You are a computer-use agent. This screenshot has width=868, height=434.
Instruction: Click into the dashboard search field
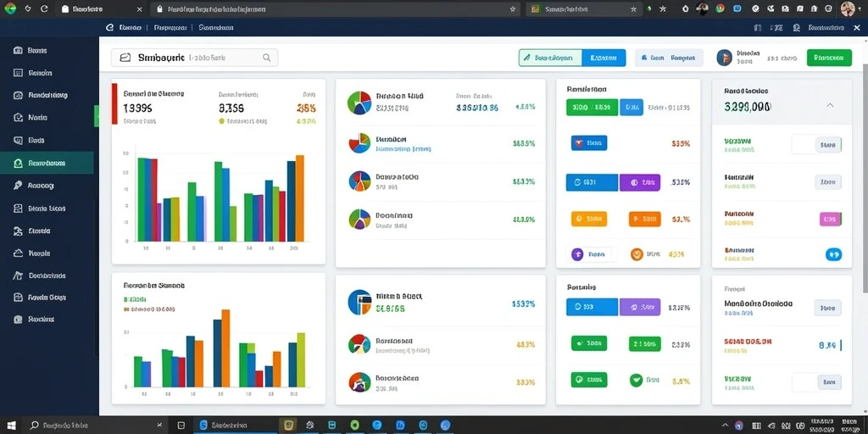click(194, 58)
